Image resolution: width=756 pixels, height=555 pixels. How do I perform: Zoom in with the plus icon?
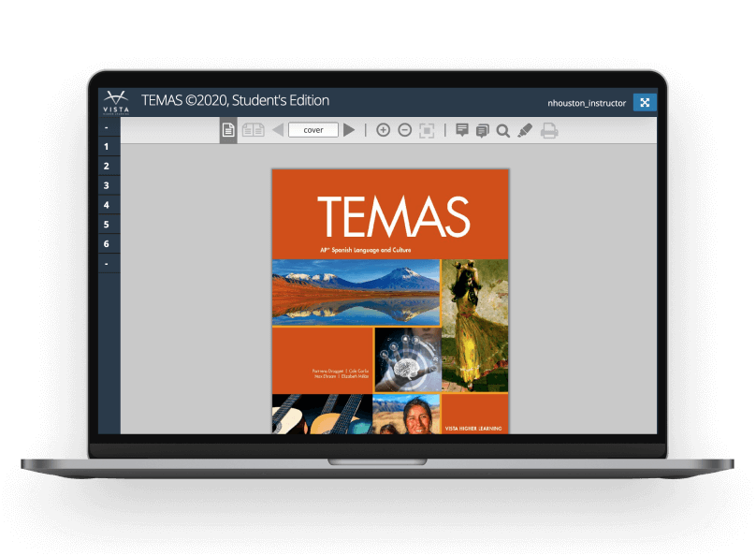[384, 130]
